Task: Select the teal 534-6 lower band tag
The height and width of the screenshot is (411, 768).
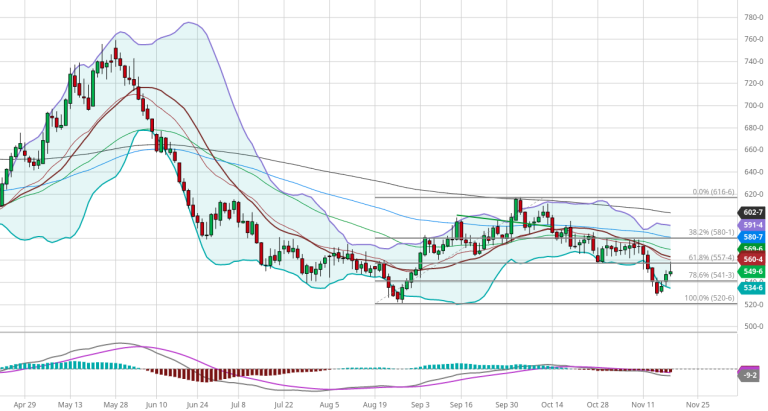Action: (752, 288)
